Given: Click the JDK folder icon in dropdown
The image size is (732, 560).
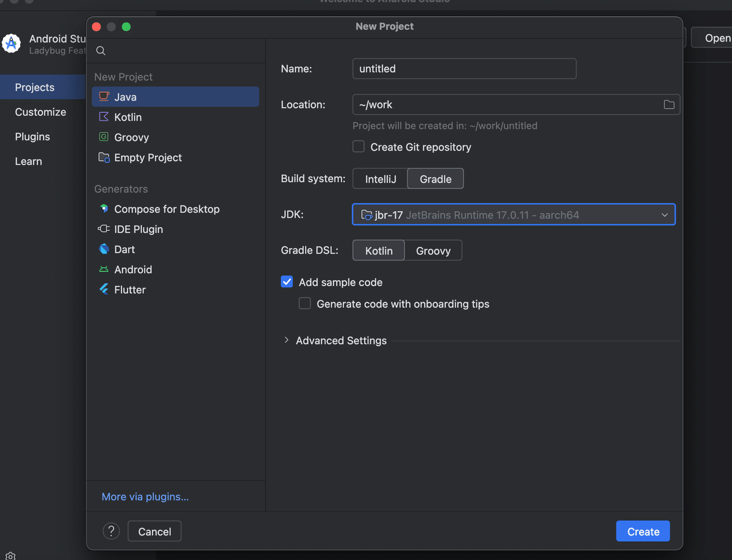Looking at the screenshot, I should click(x=367, y=215).
